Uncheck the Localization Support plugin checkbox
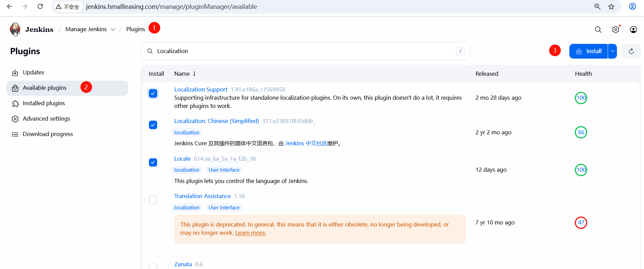This screenshot has width=644, height=269. click(x=153, y=93)
